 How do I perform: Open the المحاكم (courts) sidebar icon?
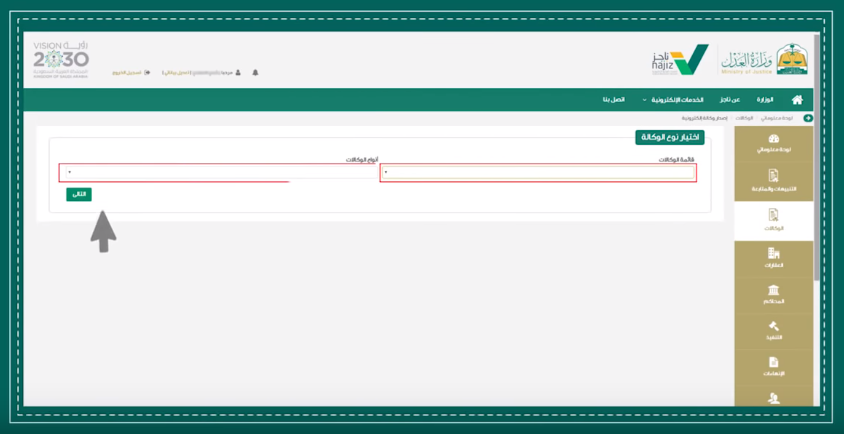click(x=773, y=294)
